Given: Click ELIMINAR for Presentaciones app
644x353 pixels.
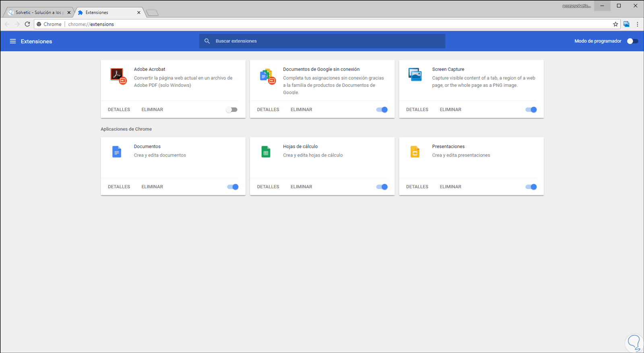Looking at the screenshot, I should [x=450, y=187].
